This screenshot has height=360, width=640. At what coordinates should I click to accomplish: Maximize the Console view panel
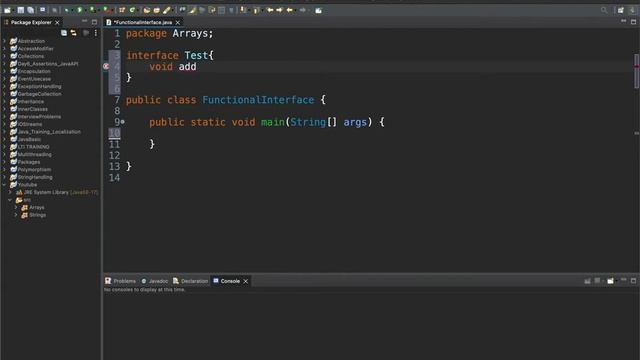point(633,280)
